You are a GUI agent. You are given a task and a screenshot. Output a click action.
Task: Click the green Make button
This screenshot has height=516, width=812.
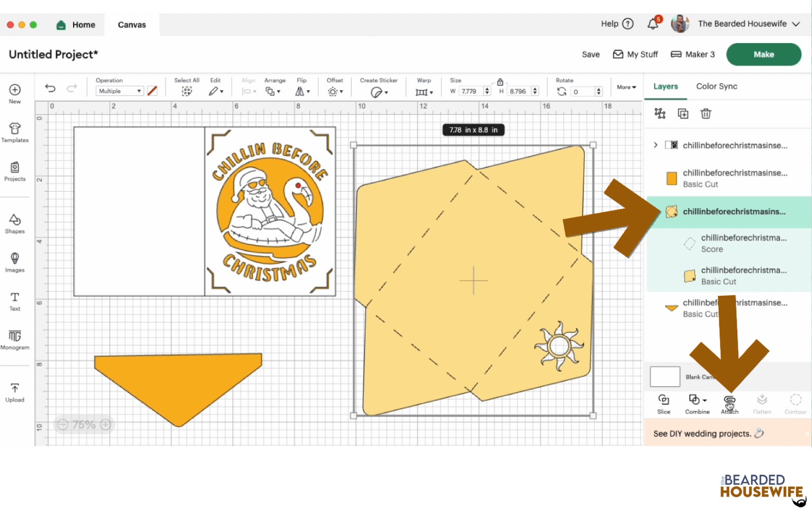pos(764,54)
